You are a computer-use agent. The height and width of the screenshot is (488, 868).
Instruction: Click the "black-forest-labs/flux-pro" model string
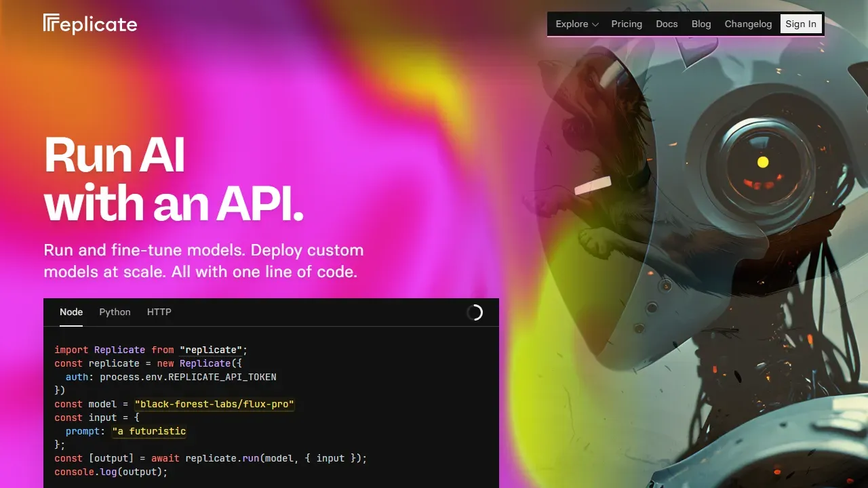[214, 404]
